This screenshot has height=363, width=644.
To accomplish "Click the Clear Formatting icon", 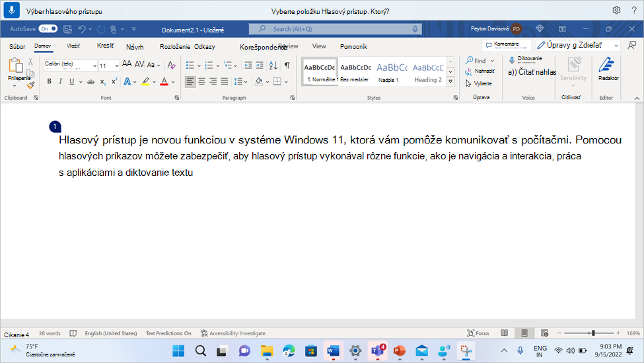I will pyautogui.click(x=171, y=65).
